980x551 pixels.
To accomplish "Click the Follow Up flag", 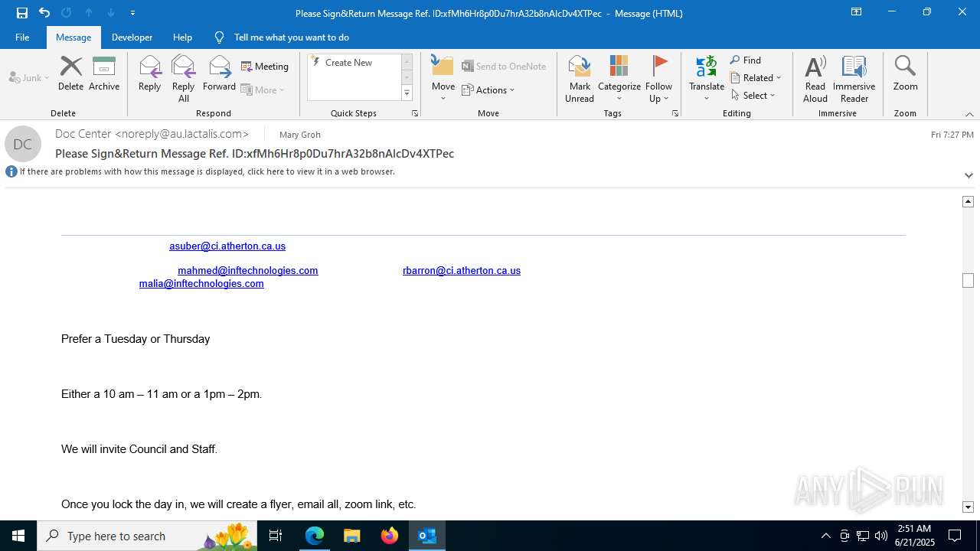I will [x=658, y=78].
